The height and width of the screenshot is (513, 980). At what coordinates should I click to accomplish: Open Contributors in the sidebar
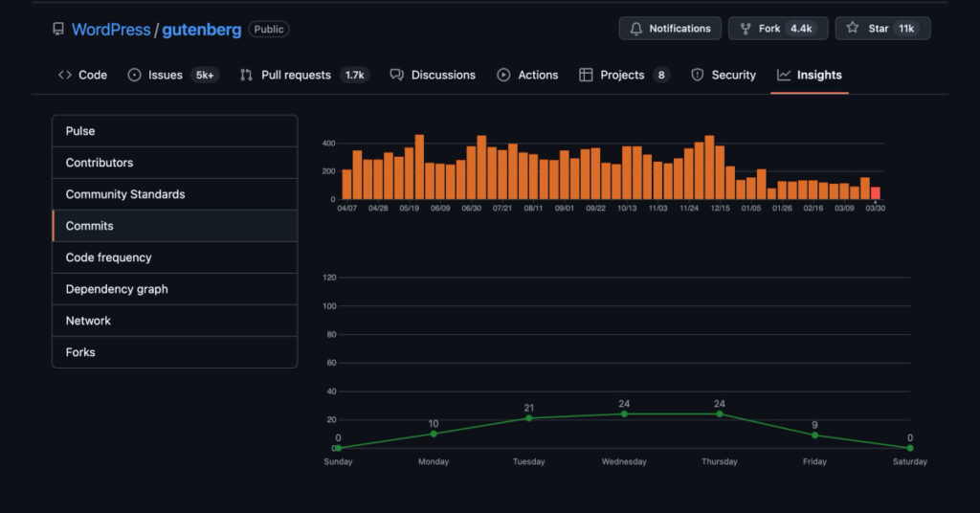coord(100,163)
